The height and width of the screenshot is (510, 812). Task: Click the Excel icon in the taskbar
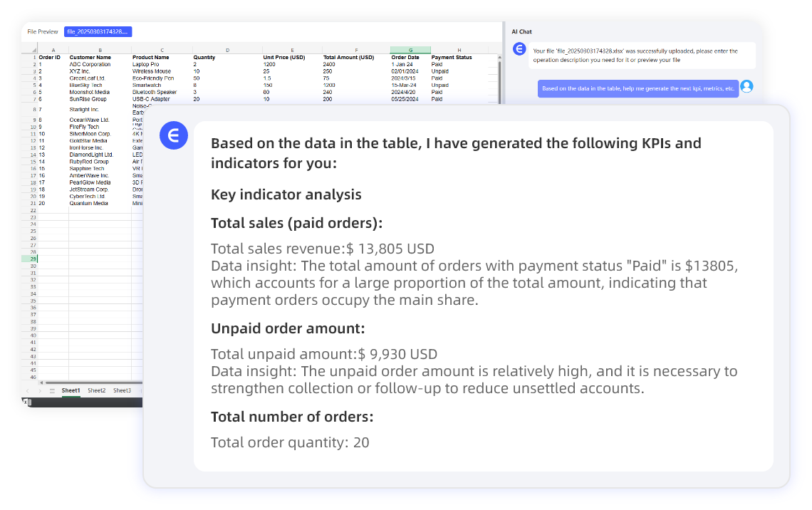point(27,402)
